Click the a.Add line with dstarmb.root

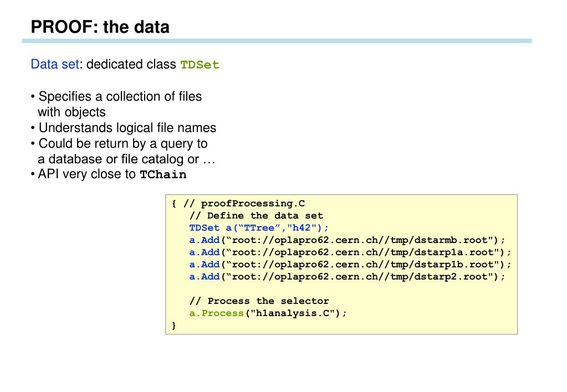[x=347, y=240]
